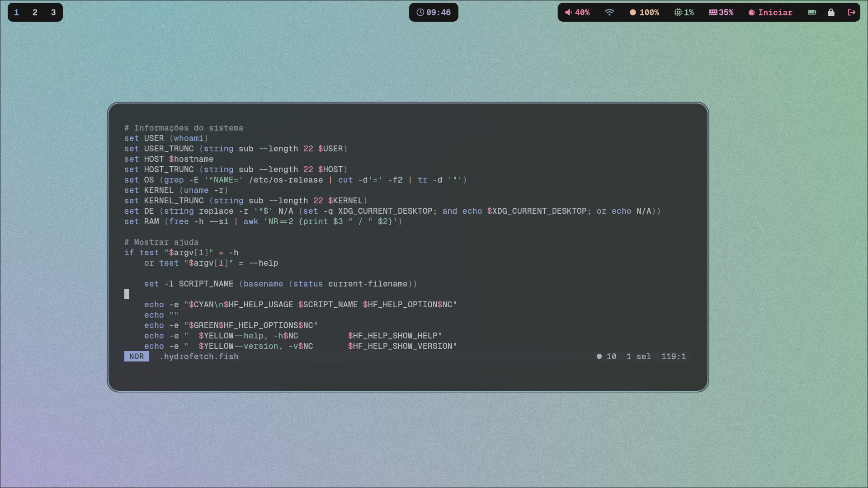Start the pomodoro timer labeled Iniciar
Screen dimensions: 868x488
770,12
